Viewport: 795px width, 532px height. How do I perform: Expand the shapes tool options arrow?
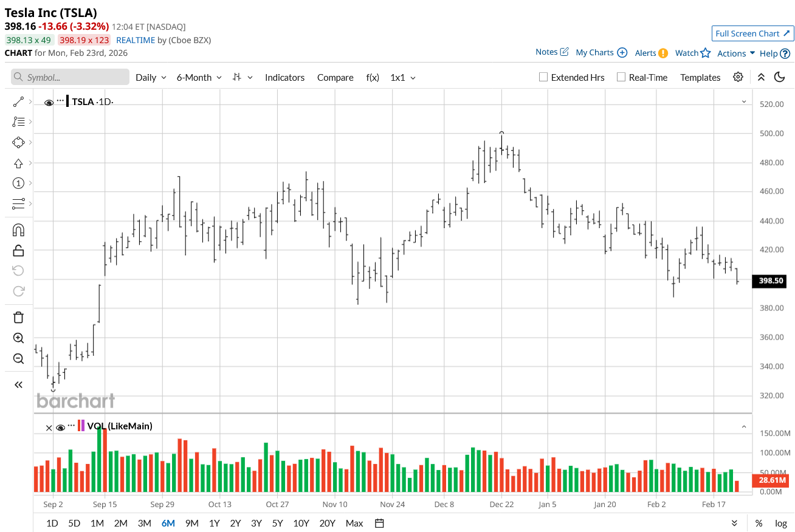30,142
